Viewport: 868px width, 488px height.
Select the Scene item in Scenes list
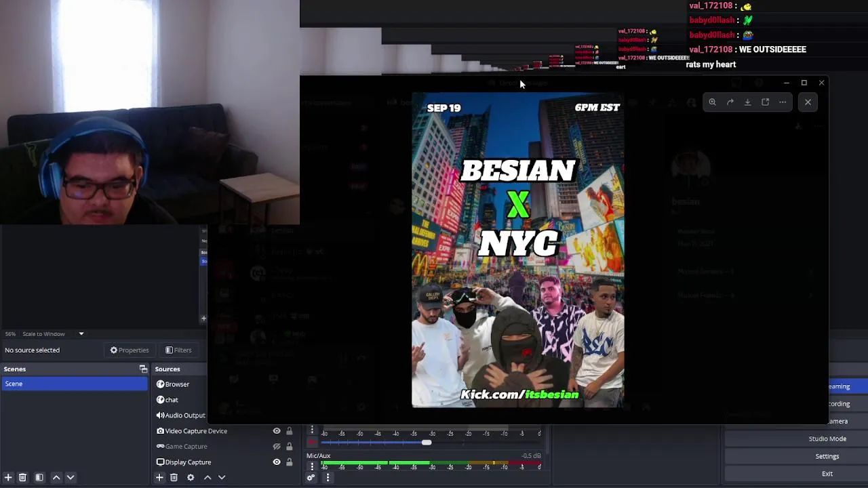point(74,384)
